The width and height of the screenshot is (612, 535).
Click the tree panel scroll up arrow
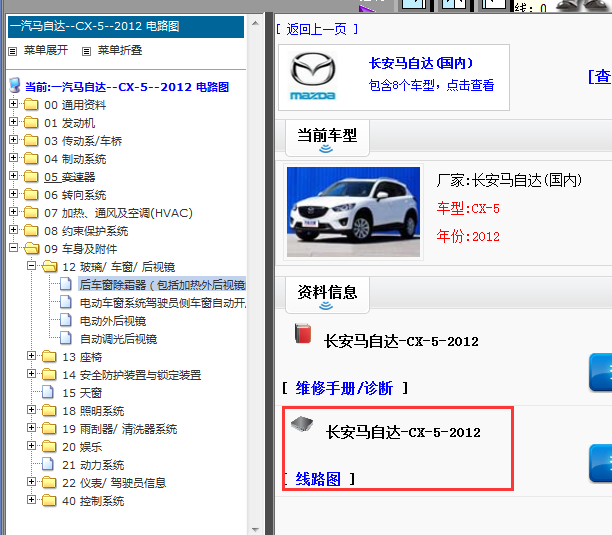[x=255, y=23]
